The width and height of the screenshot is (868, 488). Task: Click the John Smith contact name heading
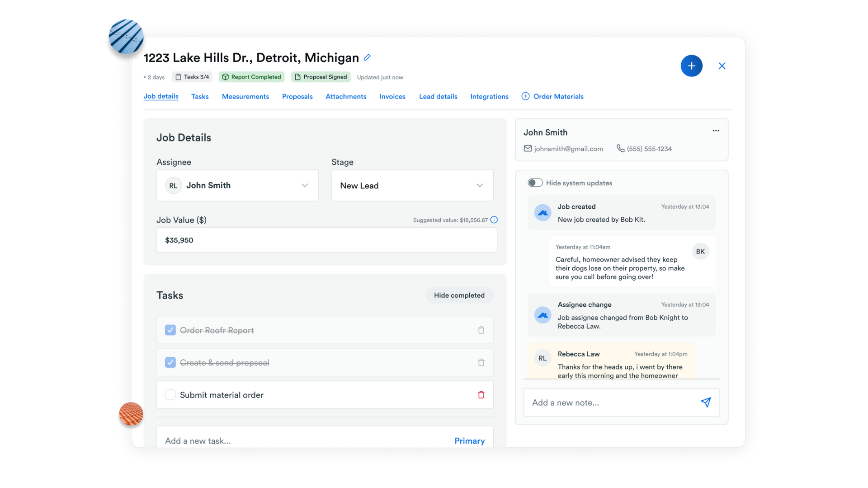tap(545, 132)
